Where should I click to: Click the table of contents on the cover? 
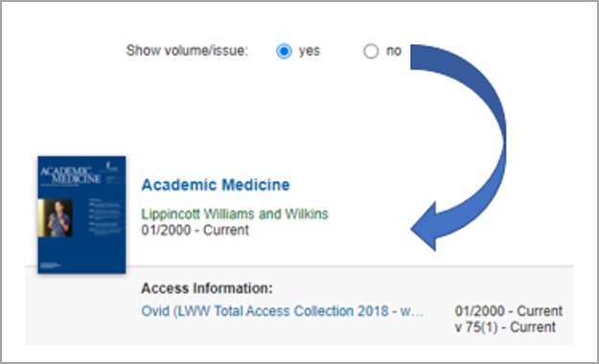pos(106,215)
